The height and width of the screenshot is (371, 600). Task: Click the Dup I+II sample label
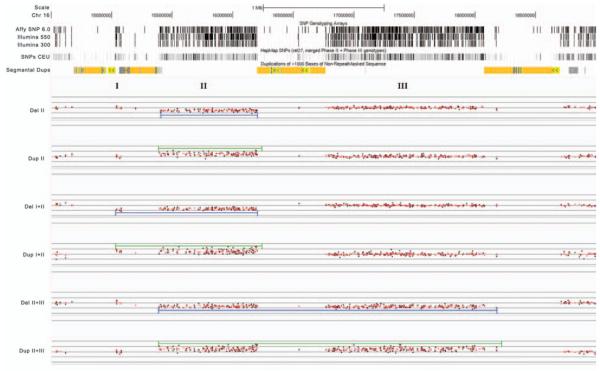(x=34, y=254)
